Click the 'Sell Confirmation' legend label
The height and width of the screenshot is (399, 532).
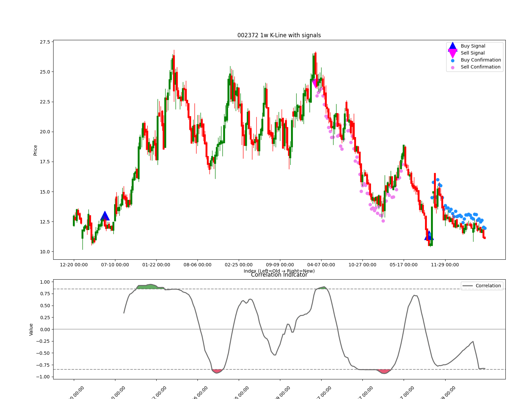pyautogui.click(x=480, y=67)
